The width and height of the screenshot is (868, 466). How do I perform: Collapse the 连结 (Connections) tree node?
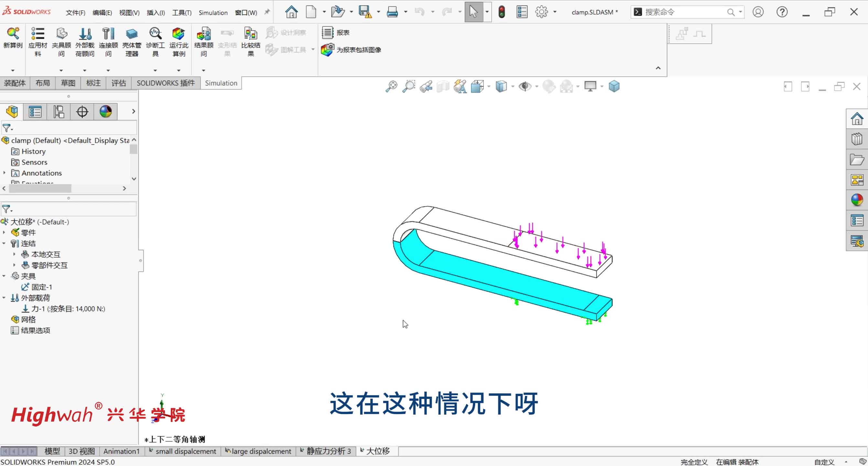tap(4, 243)
